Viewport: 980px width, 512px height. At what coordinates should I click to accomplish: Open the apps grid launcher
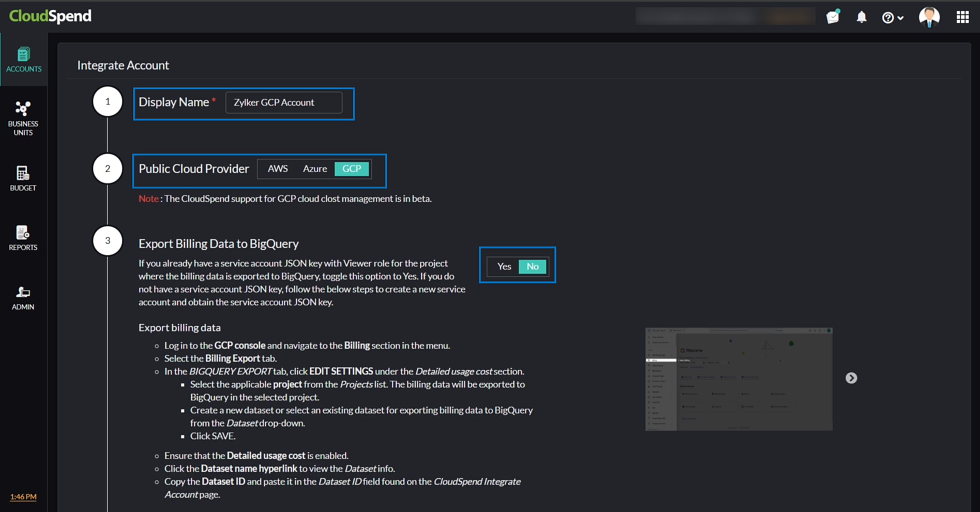pos(962,17)
